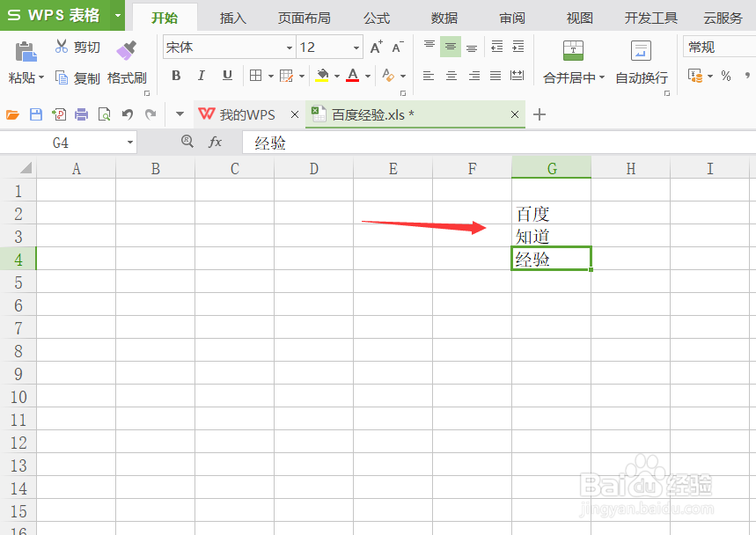The width and height of the screenshot is (756, 535).
Task: Apply percent style format
Action: 726,76
